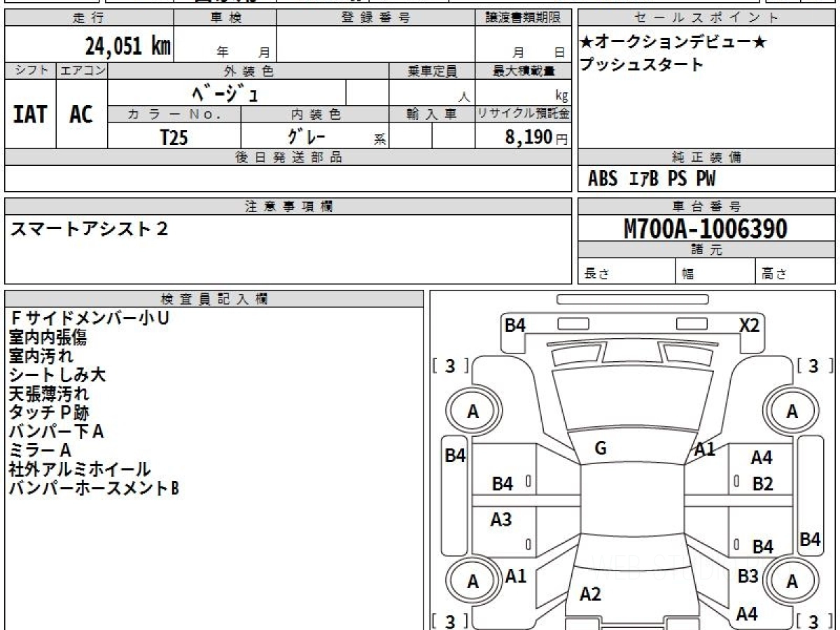Select the exterior color ベージュ
840x630 pixels.
click(x=226, y=92)
